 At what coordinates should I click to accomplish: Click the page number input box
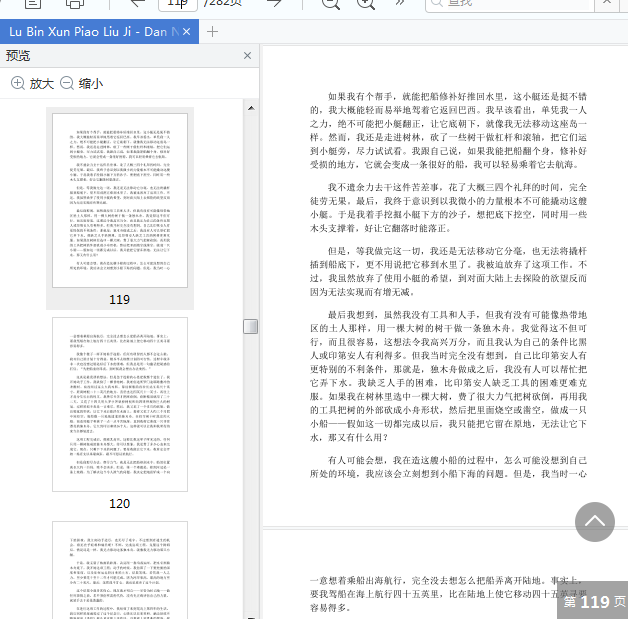[180, 4]
